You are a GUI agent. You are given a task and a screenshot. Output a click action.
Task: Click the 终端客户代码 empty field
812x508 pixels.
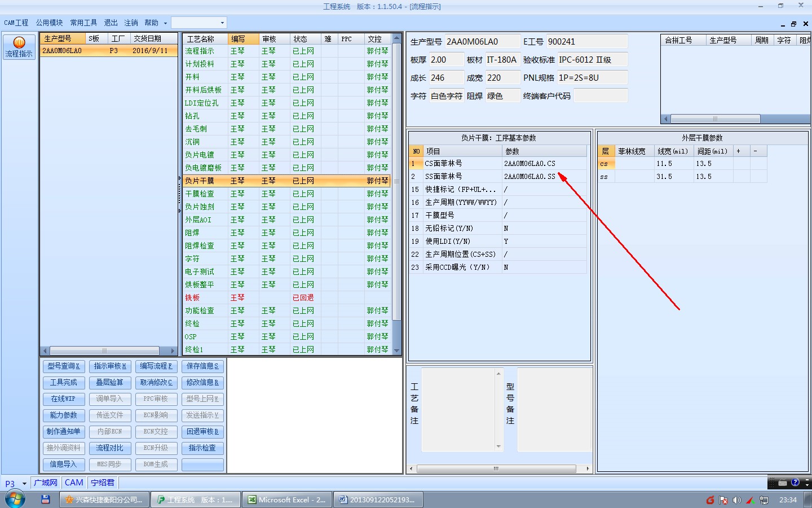point(601,96)
